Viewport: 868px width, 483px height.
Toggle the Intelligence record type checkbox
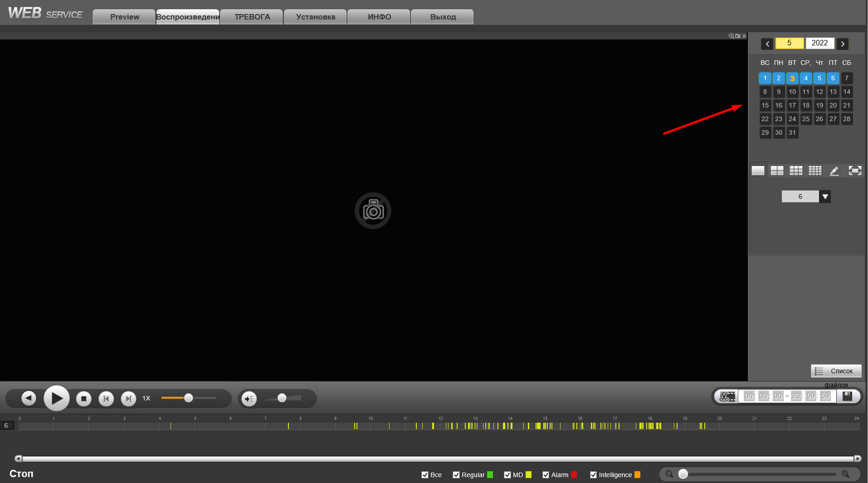(593, 475)
